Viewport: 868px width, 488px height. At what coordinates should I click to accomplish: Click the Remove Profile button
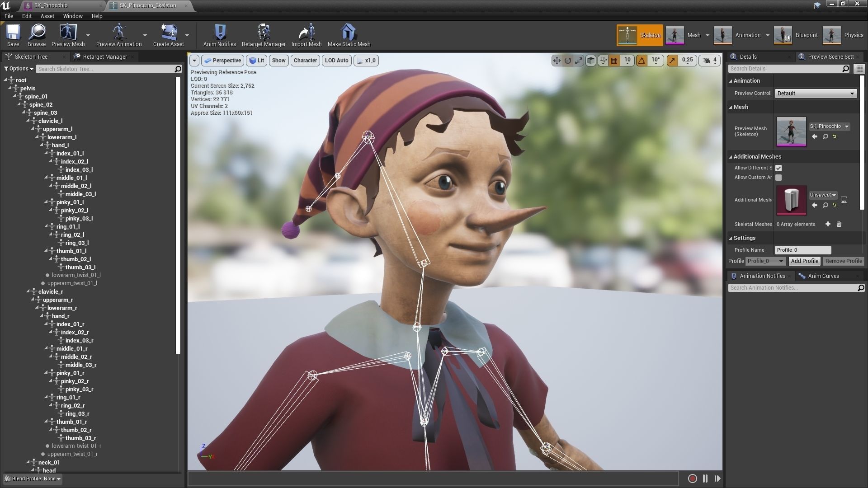point(844,261)
